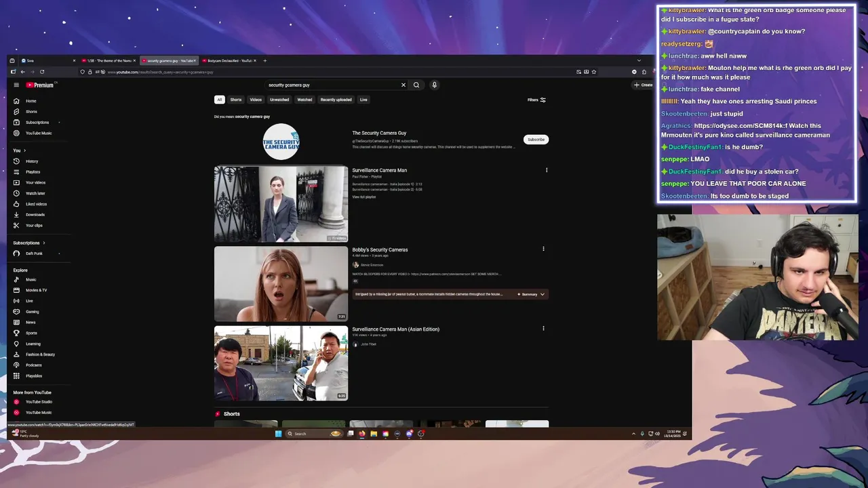868x488 pixels.
Task: Expand Subscriptions section chevron
Action: [x=44, y=243]
